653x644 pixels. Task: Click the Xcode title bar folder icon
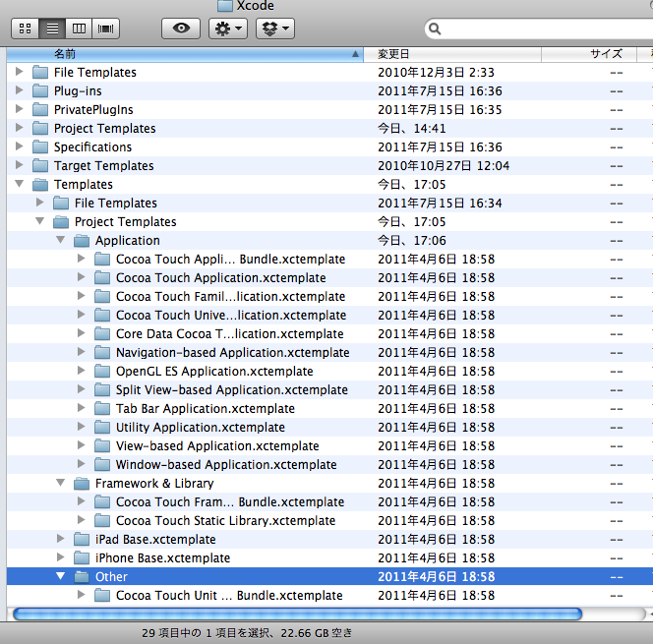[225, 6]
